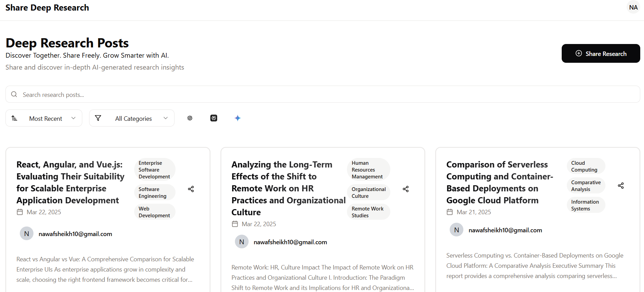The image size is (644, 292).
Task: Open the Most Recent sort dropdown
Action: click(x=44, y=118)
